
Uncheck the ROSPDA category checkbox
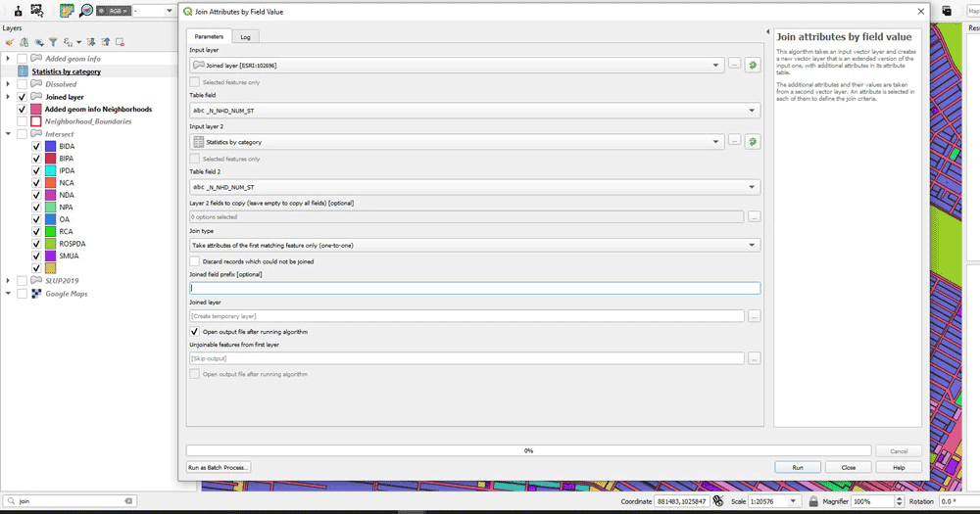36,244
